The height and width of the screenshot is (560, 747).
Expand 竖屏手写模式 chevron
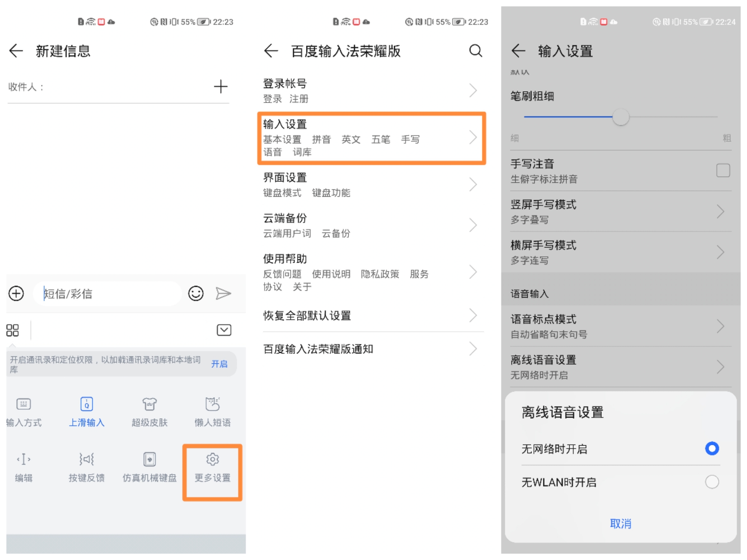(x=721, y=211)
